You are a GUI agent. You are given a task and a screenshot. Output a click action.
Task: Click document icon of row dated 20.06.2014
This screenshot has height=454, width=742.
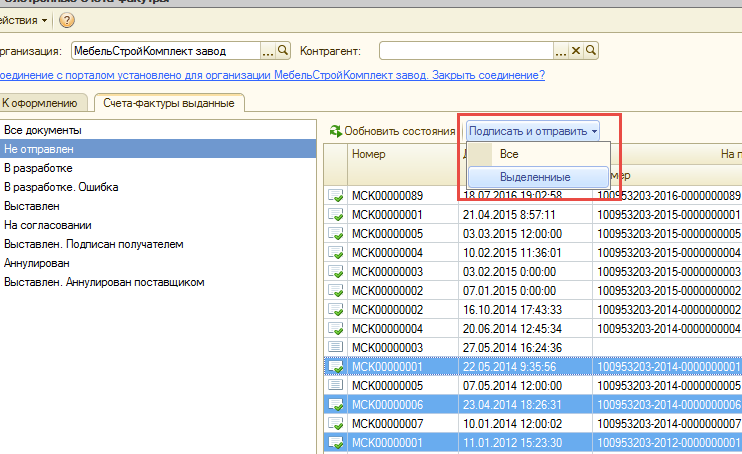(336, 329)
